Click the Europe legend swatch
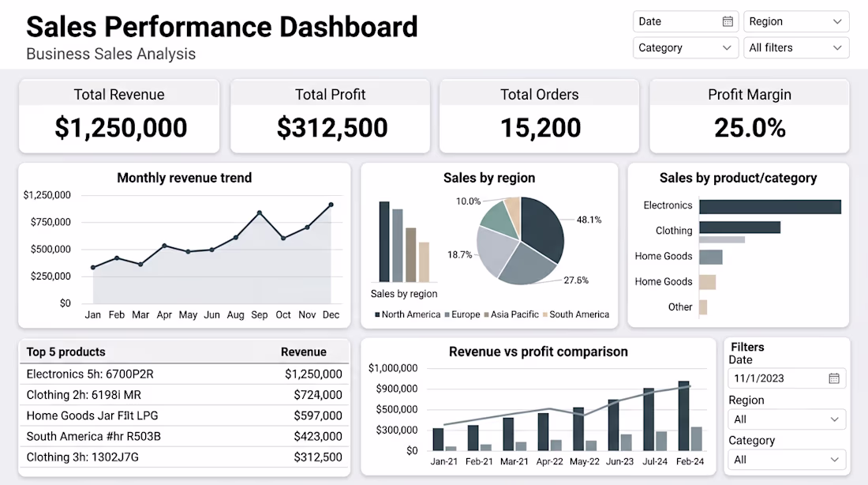The width and height of the screenshot is (868, 485). click(447, 315)
